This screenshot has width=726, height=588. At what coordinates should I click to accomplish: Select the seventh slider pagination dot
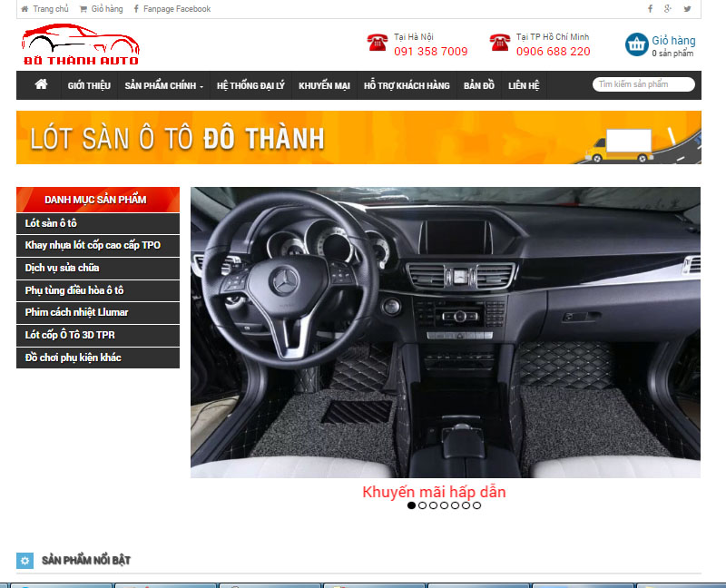click(477, 505)
